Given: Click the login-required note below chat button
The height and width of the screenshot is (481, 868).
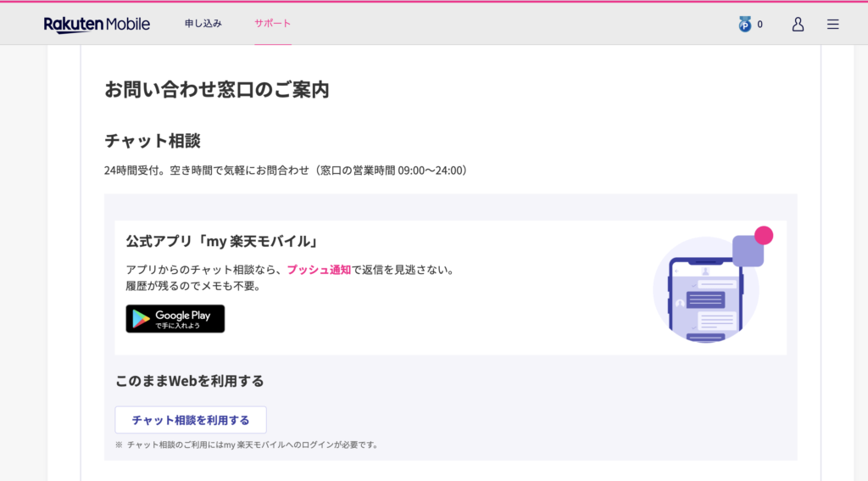Looking at the screenshot, I should pos(247,445).
